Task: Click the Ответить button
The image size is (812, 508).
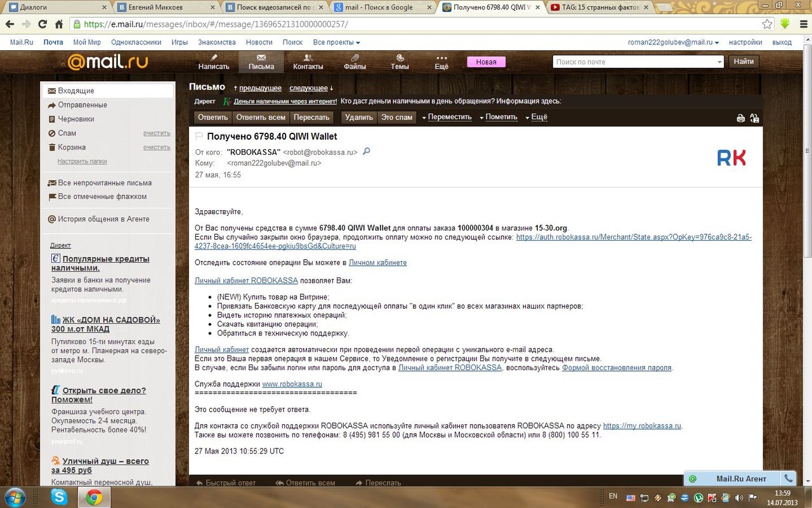Action: point(213,117)
